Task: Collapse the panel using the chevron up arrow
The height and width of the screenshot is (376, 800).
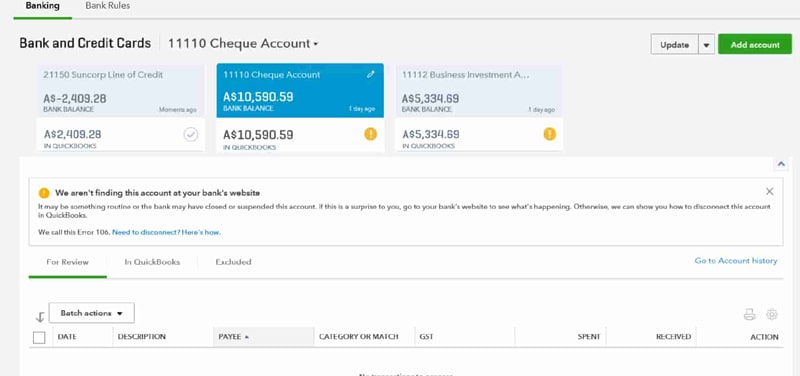Action: [x=781, y=164]
